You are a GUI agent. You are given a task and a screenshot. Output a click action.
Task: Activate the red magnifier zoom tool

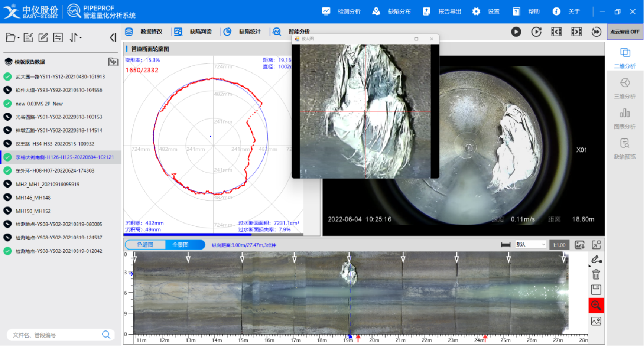596,305
